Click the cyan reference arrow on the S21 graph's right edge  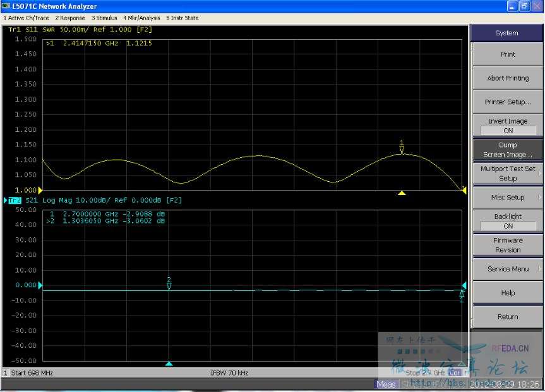tap(464, 285)
